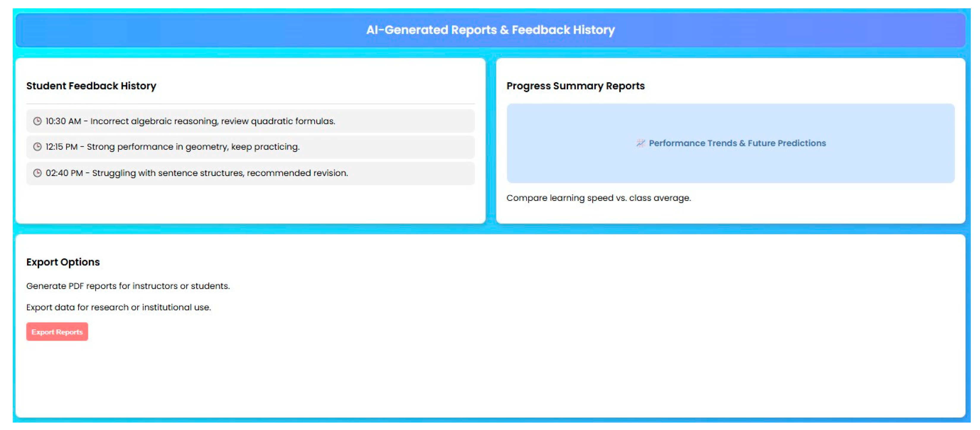980x430 pixels.
Task: Select the 12:15 PM geometry feedback entry
Action: (250, 147)
